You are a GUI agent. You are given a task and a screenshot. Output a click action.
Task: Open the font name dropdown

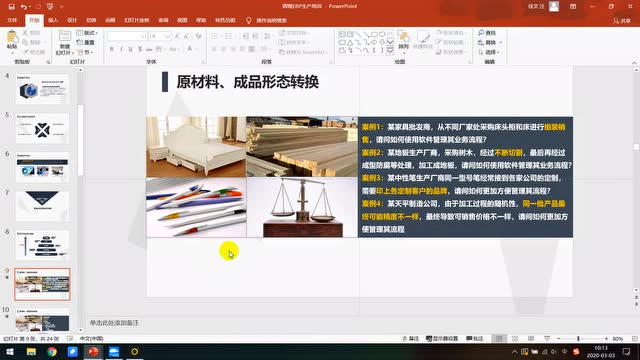click(x=143, y=36)
